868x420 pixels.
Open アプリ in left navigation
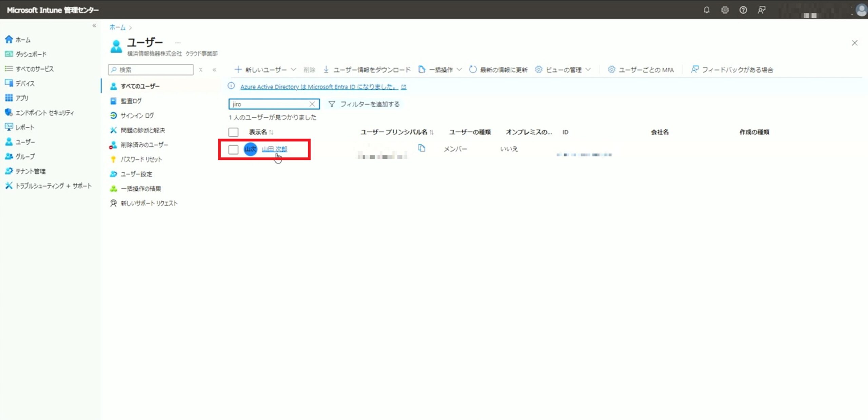pyautogui.click(x=22, y=98)
